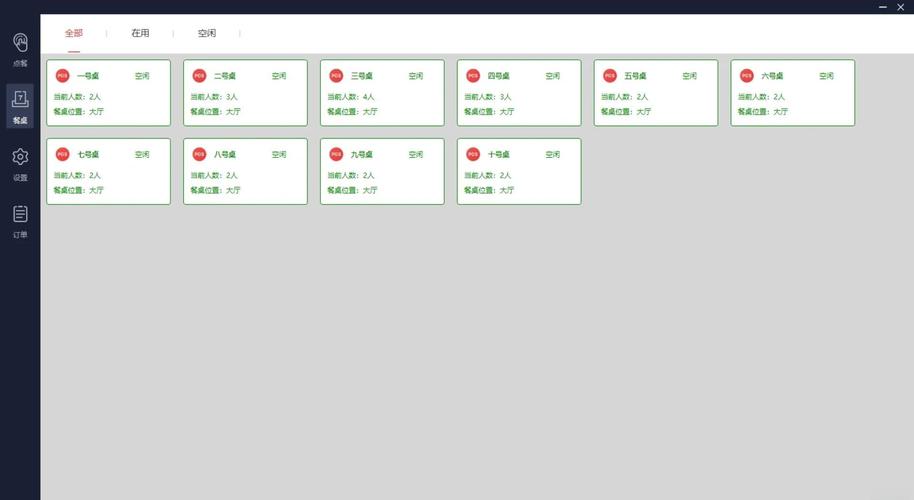
Task: Open 设置 settings gear in sidebar
Action: coord(20,162)
